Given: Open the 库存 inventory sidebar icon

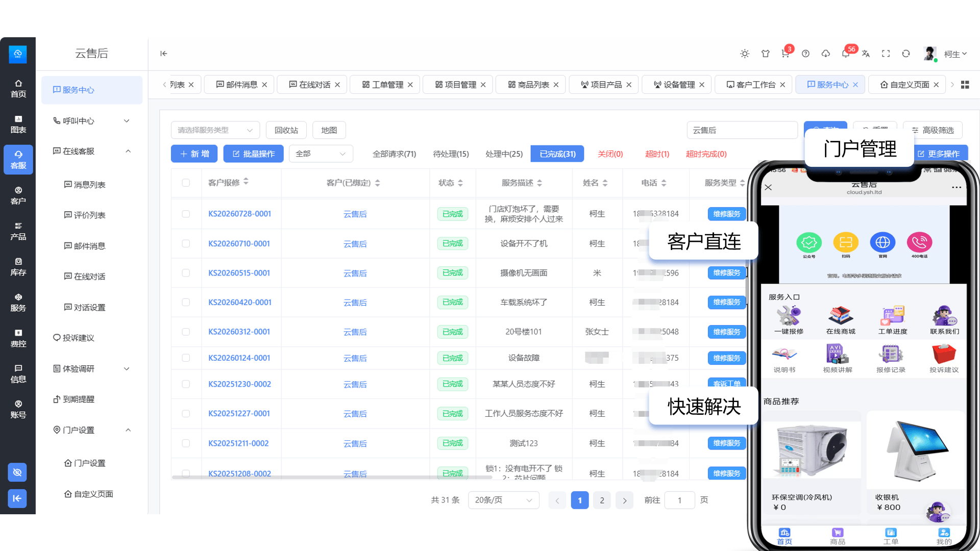Looking at the screenshot, I should click(x=18, y=267).
